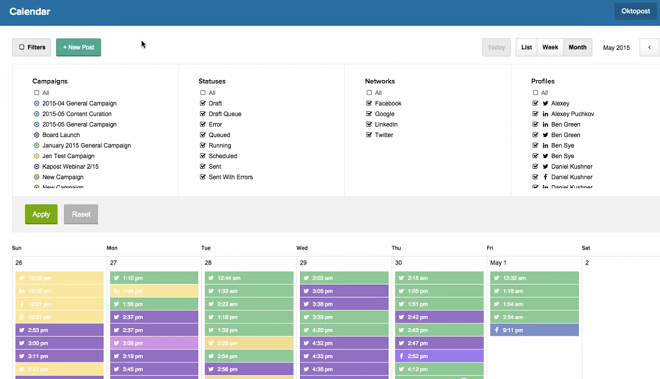Click Twitter icon beside Ben Sye
This screenshot has width=660, height=379.
[x=546, y=156]
